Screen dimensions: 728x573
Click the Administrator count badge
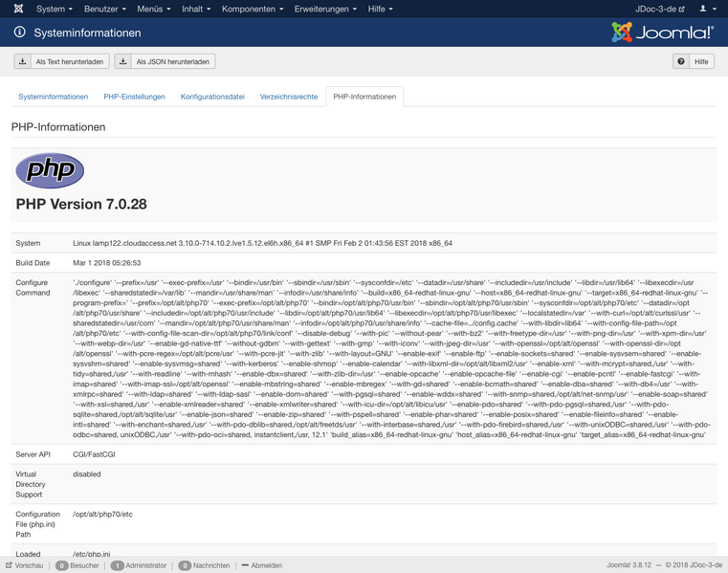[117, 565]
